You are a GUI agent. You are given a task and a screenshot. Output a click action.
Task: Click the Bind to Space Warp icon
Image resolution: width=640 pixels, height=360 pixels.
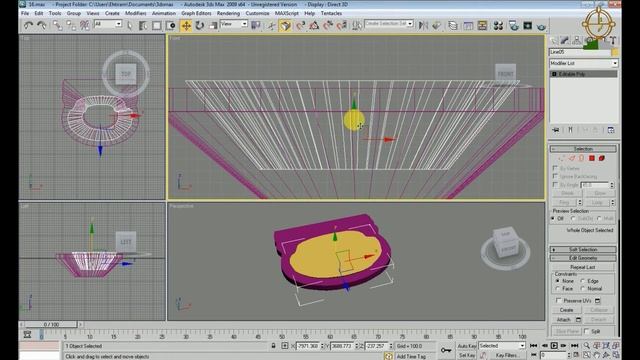click(x=84, y=25)
